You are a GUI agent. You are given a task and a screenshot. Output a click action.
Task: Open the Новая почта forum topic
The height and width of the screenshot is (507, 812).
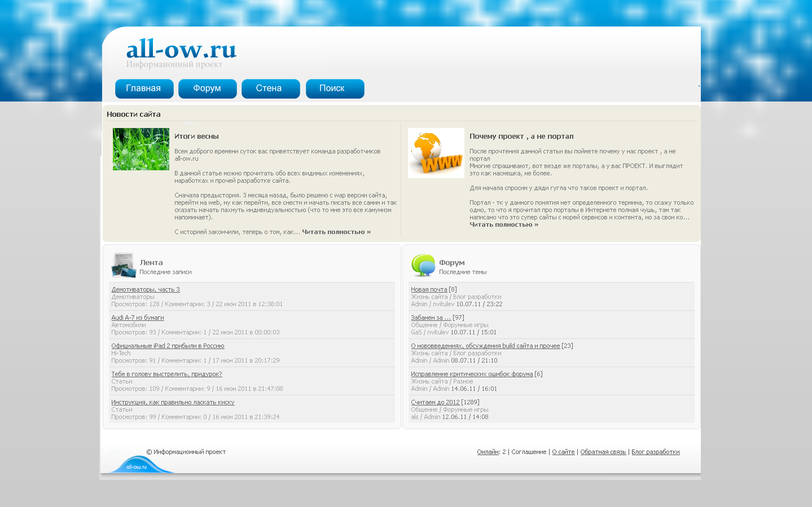(x=429, y=289)
